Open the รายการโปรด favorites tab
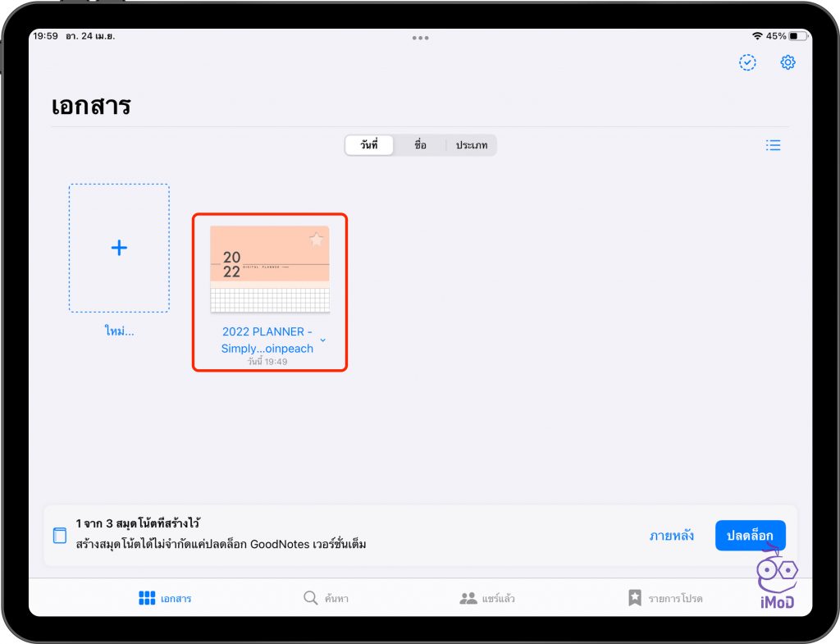Screen dimensions: 840x644 (x=665, y=598)
